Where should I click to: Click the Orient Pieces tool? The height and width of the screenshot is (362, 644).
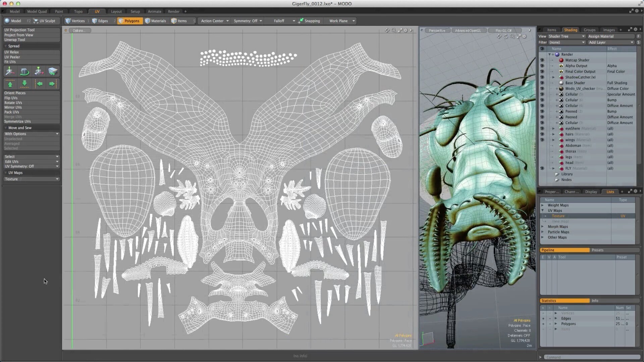(15, 93)
